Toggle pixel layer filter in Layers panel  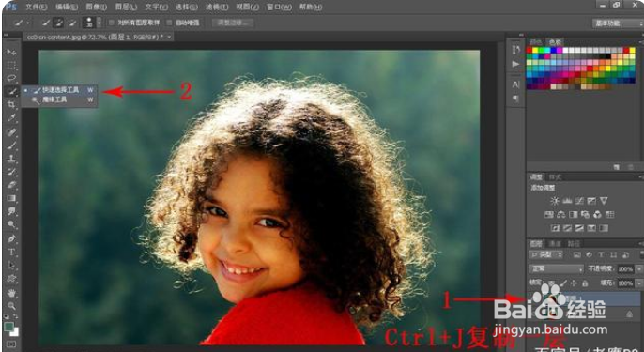(x=576, y=255)
